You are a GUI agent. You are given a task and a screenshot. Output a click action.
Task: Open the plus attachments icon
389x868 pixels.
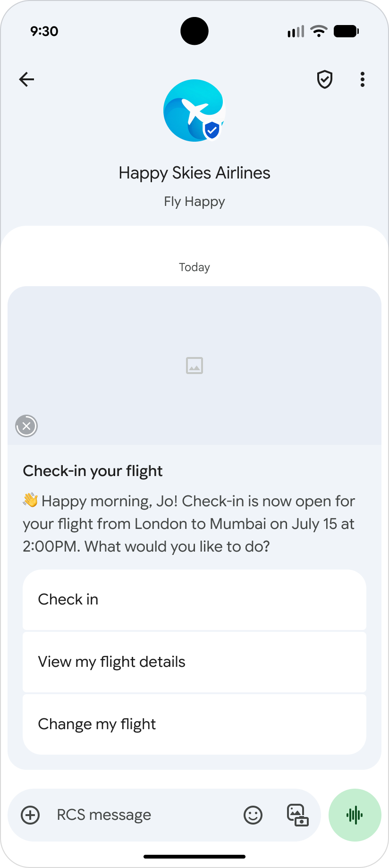pos(30,815)
